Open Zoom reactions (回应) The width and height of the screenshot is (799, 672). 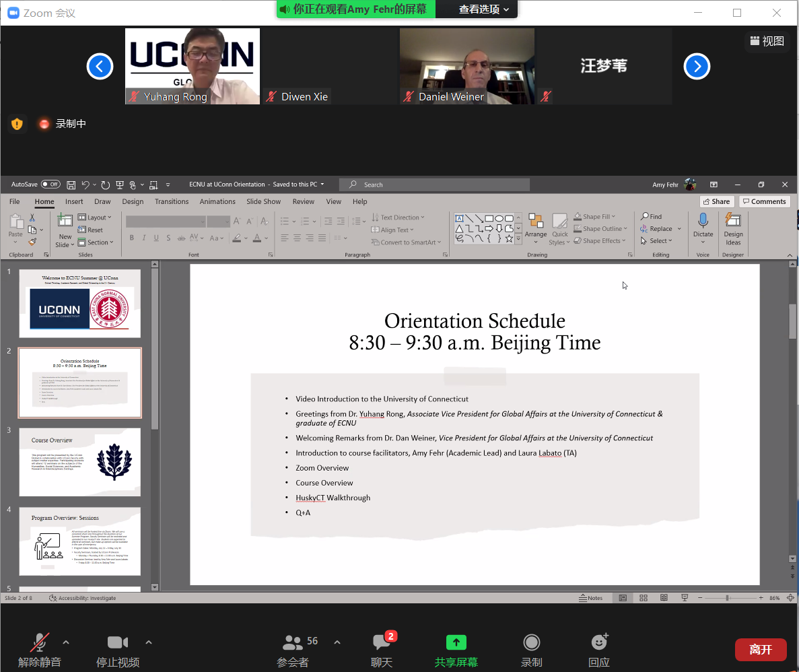point(599,650)
